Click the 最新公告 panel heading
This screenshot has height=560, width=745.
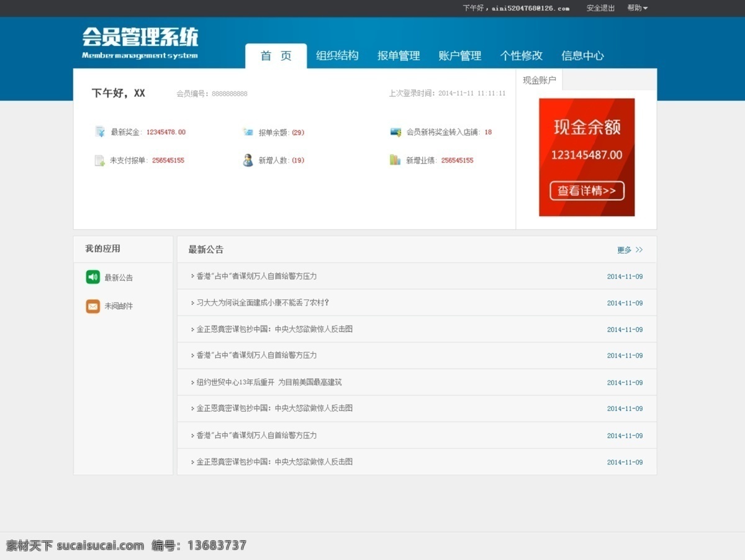[206, 250]
